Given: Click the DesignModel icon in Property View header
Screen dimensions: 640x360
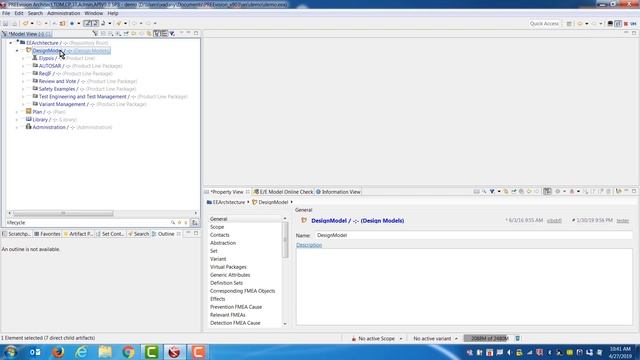Looking at the screenshot, I should coord(304,220).
